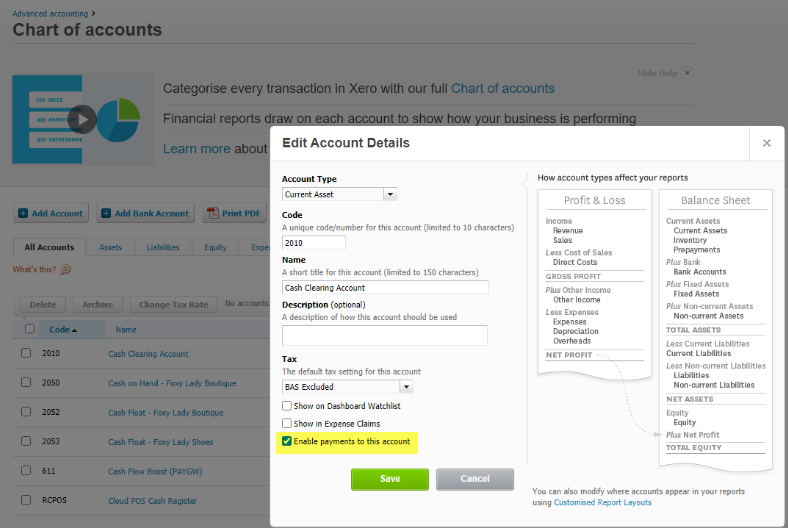Click the What's this speech bubble icon
This screenshot has width=788, height=528.
tap(65, 269)
